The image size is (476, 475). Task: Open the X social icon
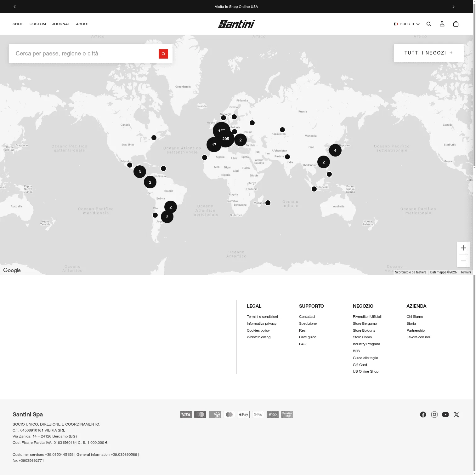pyautogui.click(x=456, y=415)
